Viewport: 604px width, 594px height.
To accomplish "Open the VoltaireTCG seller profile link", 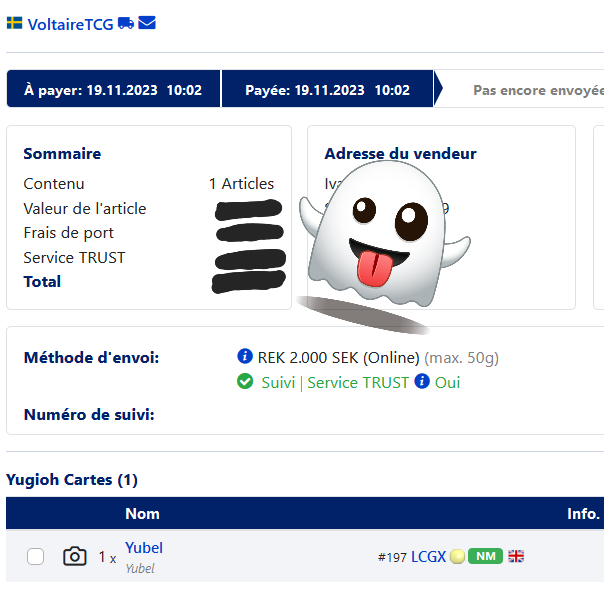I will click(x=70, y=25).
